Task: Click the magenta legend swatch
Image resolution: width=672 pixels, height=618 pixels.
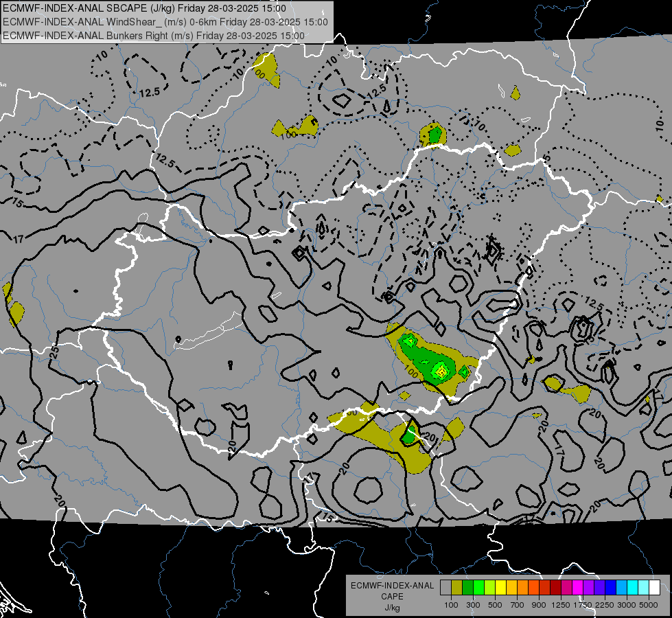Action: point(578,588)
